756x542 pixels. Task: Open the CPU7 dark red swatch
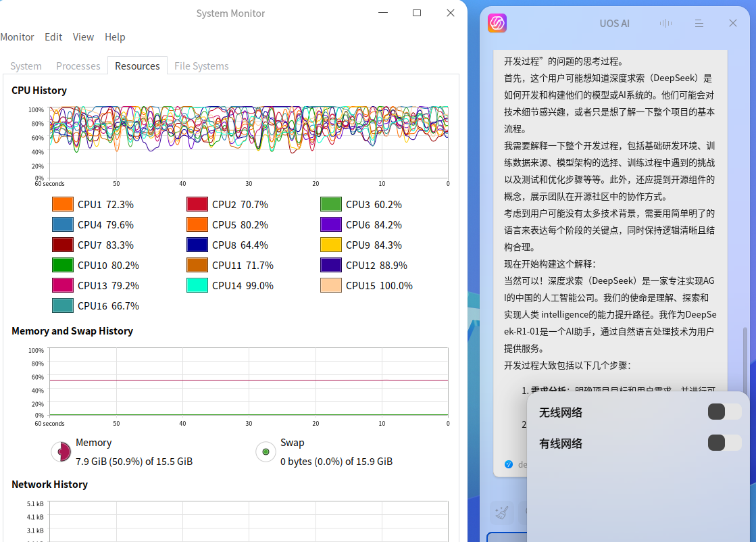(x=63, y=245)
